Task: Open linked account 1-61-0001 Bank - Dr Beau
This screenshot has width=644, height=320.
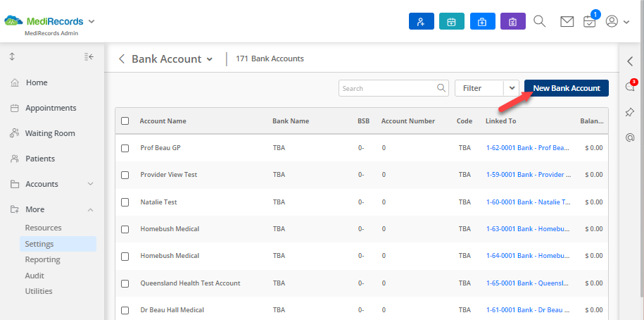Action: coord(529,309)
